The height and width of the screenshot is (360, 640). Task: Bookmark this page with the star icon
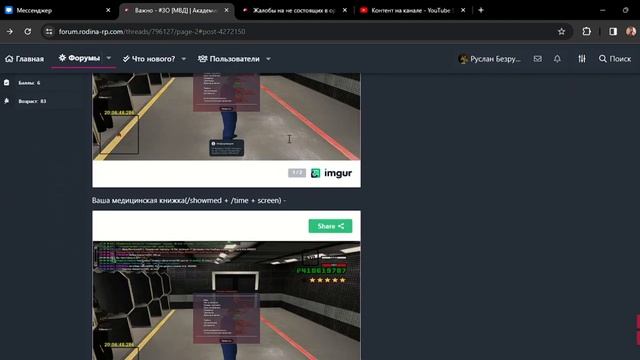pos(562,31)
